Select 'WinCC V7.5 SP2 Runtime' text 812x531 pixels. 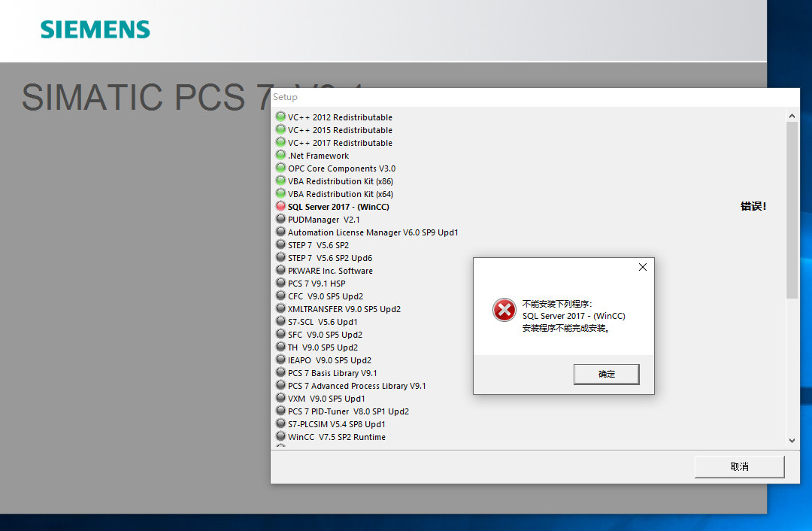(337, 437)
